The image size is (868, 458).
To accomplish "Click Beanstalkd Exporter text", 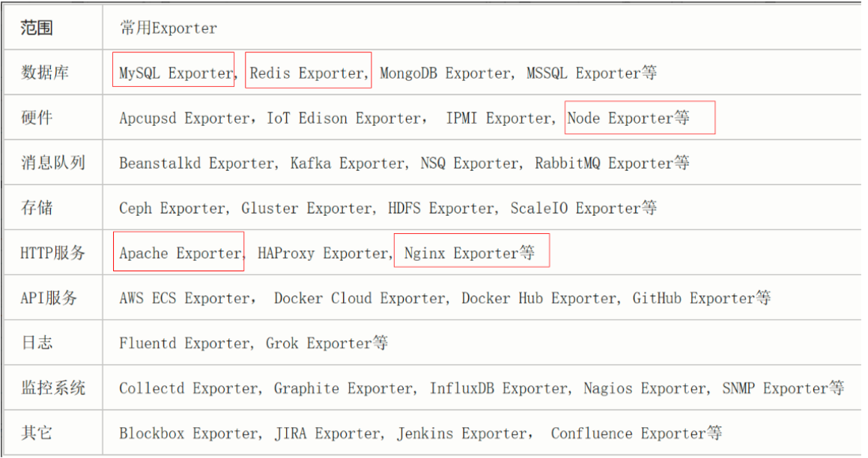I will [196, 163].
